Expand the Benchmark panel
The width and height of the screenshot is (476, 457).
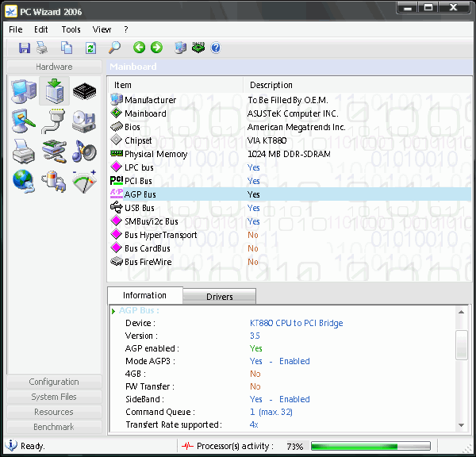tap(54, 427)
